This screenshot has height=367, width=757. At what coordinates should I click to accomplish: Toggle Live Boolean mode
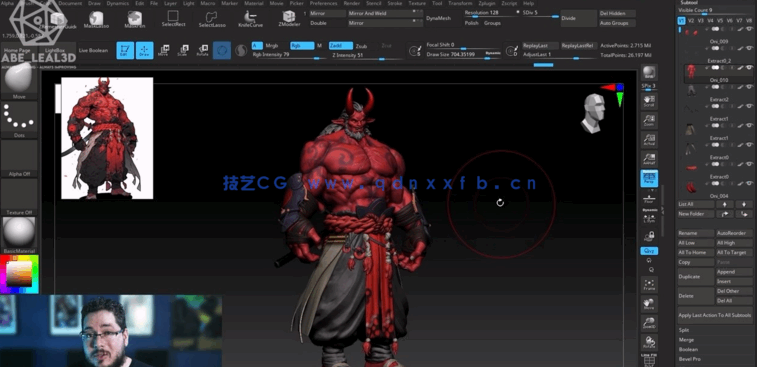(93, 50)
